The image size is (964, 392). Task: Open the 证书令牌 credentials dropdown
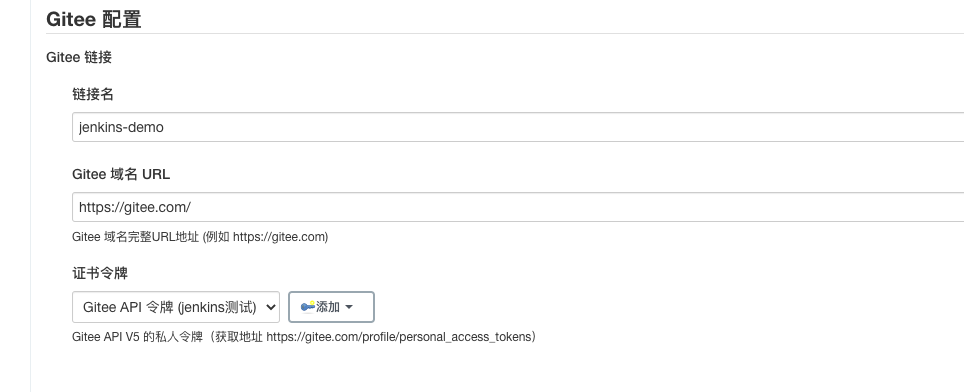point(176,307)
